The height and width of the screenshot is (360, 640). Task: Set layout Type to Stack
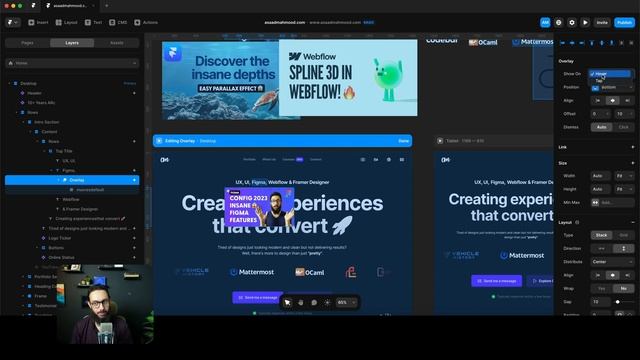point(602,235)
